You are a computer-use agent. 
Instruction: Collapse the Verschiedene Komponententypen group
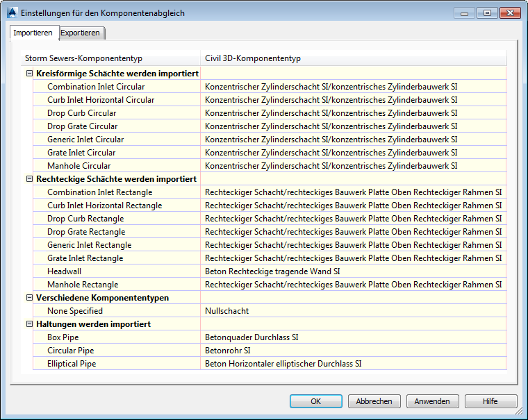tap(29, 298)
